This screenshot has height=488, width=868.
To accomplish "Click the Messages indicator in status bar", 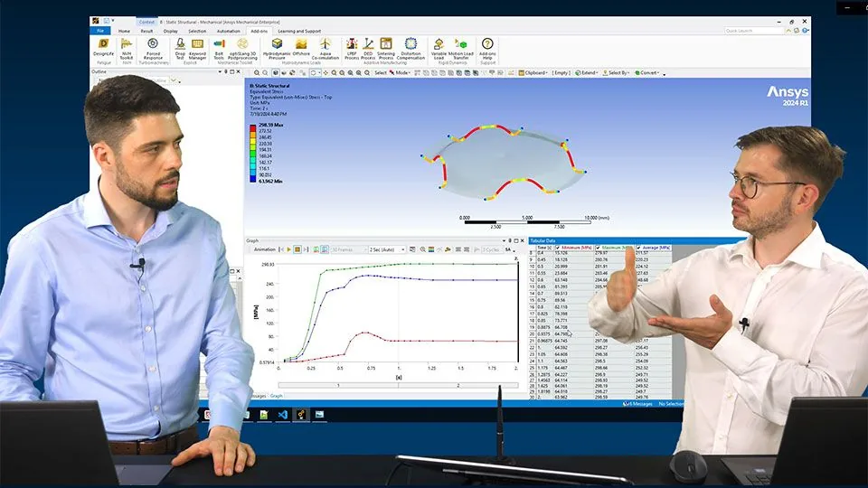I will [x=637, y=404].
